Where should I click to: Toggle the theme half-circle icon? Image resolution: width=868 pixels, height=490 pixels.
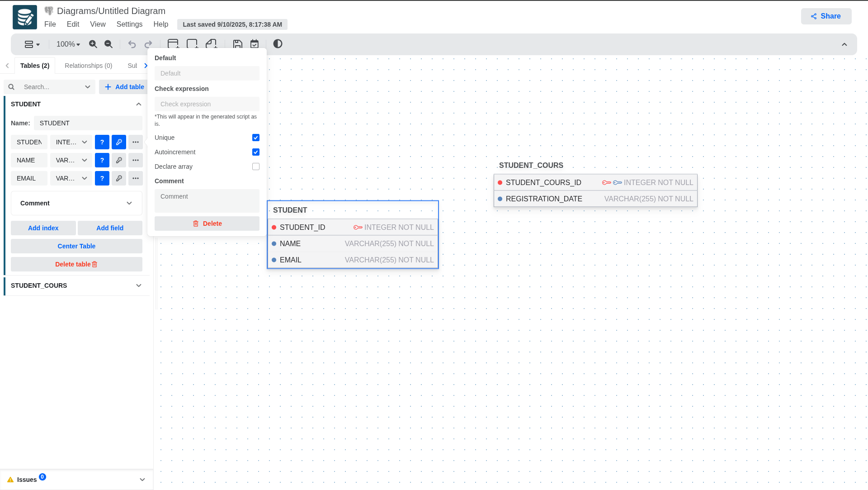(x=278, y=44)
